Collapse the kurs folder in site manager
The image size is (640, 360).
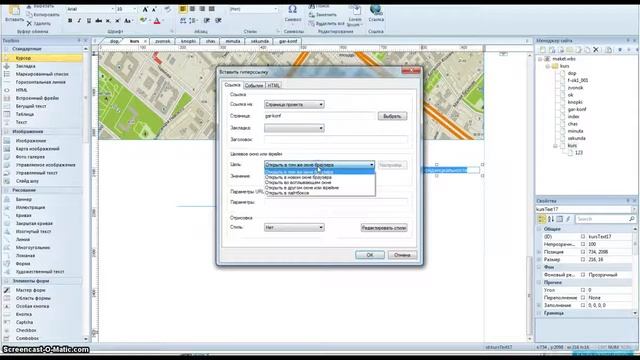tap(548, 66)
